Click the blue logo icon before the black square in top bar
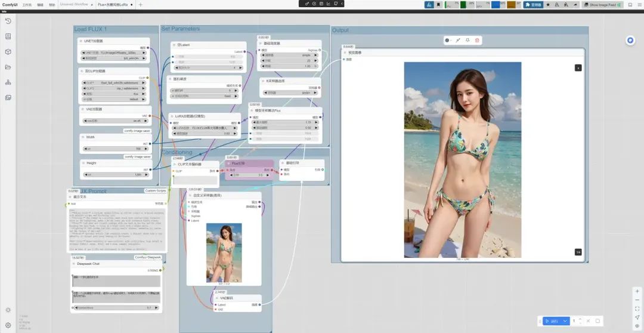 pos(429,5)
